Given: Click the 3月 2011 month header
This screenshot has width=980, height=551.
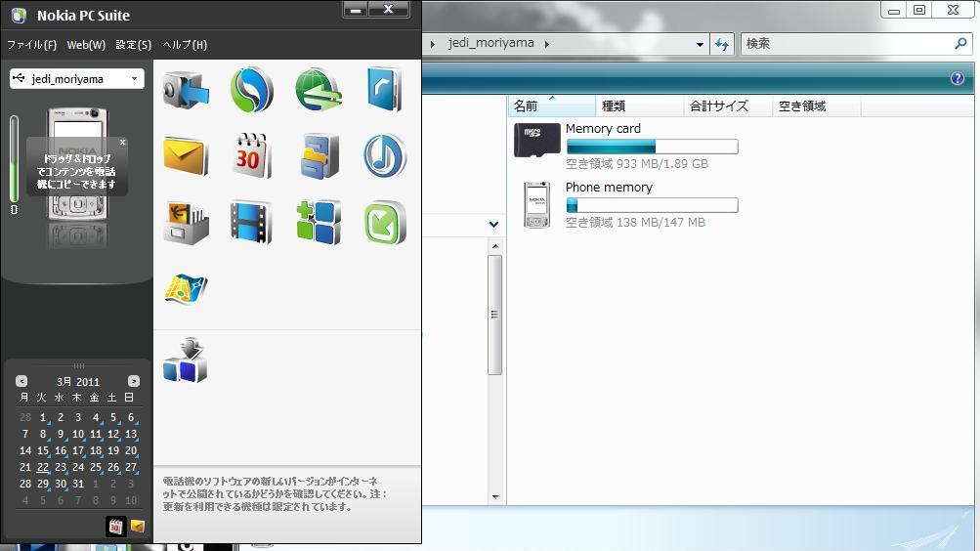Looking at the screenshot, I should tap(78, 382).
